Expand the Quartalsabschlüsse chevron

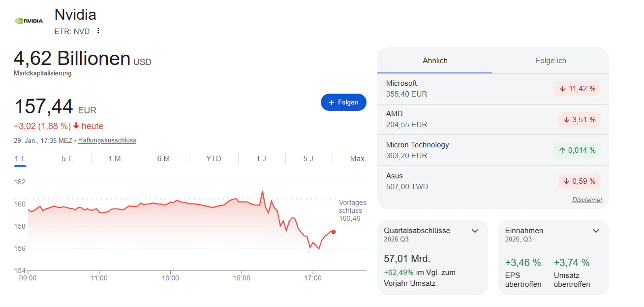tap(475, 231)
